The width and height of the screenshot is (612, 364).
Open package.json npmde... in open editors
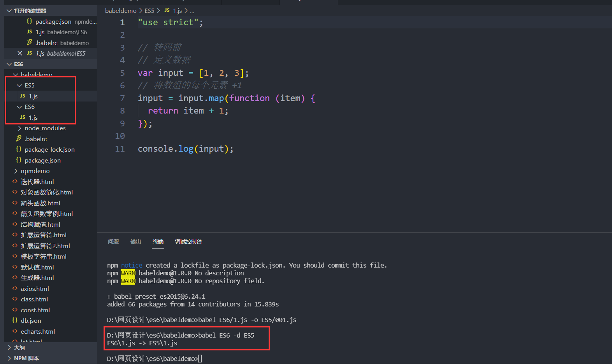point(51,21)
